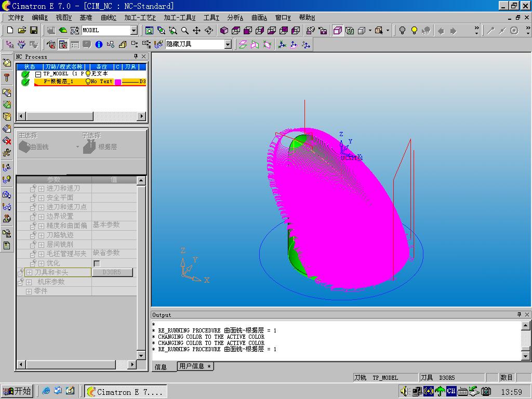This screenshot has height=399, width=532.
Task: Toggle the bulb visibility for TP_MODEL row
Action: (x=88, y=74)
